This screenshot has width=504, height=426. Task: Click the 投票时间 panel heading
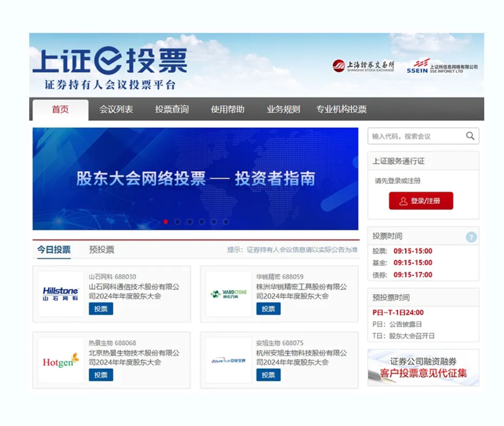coord(387,236)
